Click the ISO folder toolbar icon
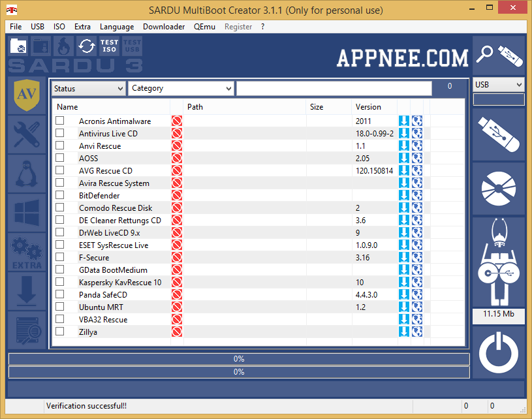 coord(19,46)
